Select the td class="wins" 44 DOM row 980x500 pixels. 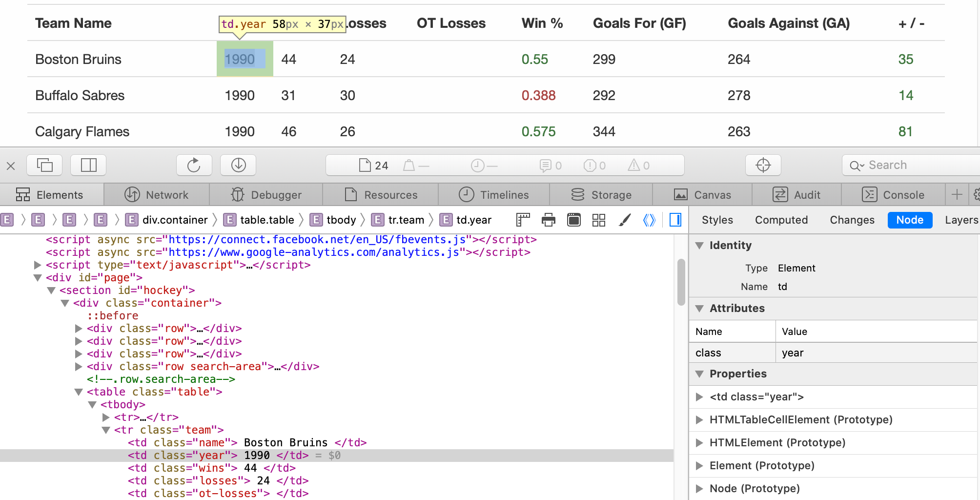pos(337,468)
